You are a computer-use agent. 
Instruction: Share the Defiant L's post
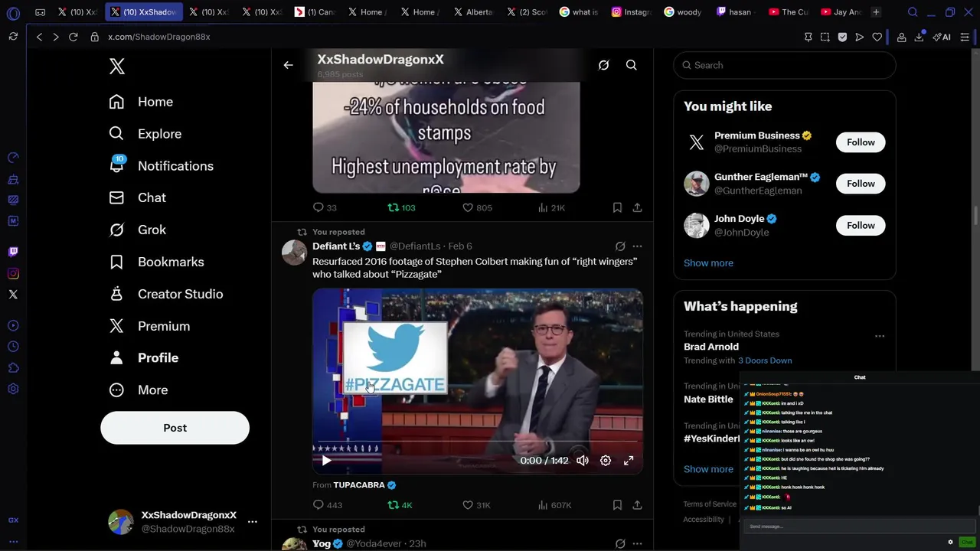[637, 505]
